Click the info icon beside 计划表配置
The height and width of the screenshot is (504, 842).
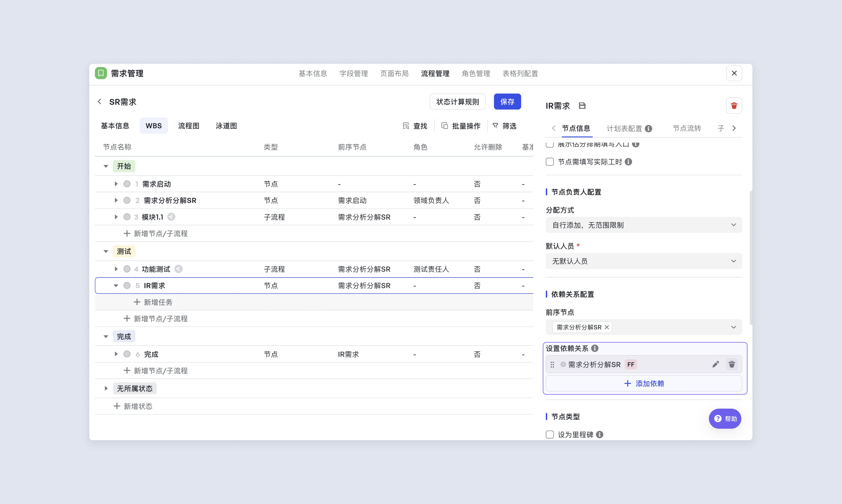pos(649,128)
